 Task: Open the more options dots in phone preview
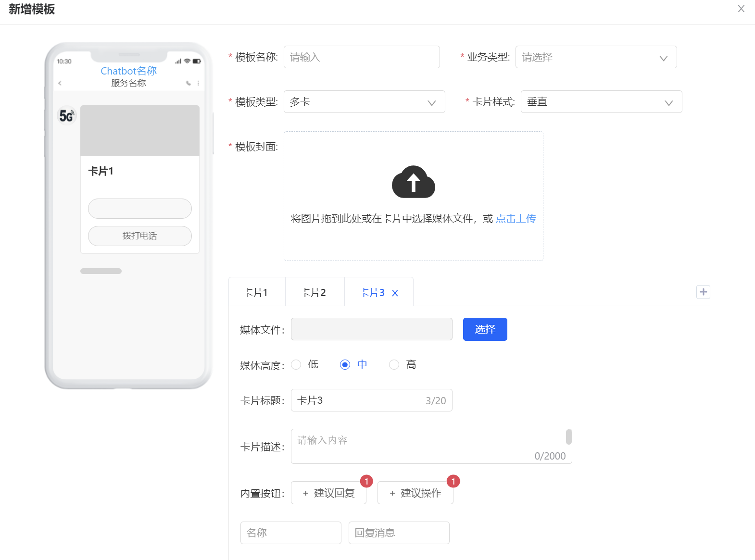(198, 83)
